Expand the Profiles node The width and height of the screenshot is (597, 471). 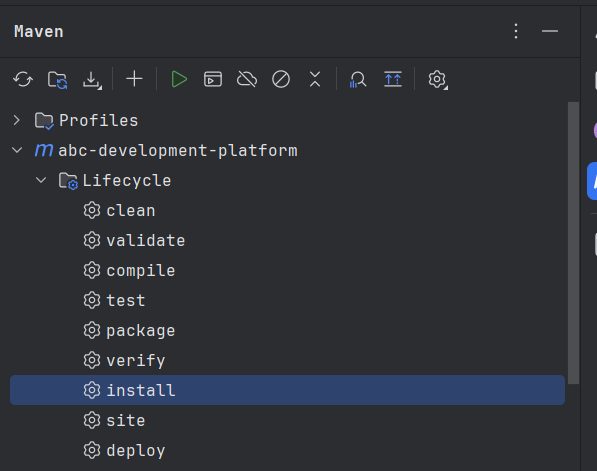point(16,120)
